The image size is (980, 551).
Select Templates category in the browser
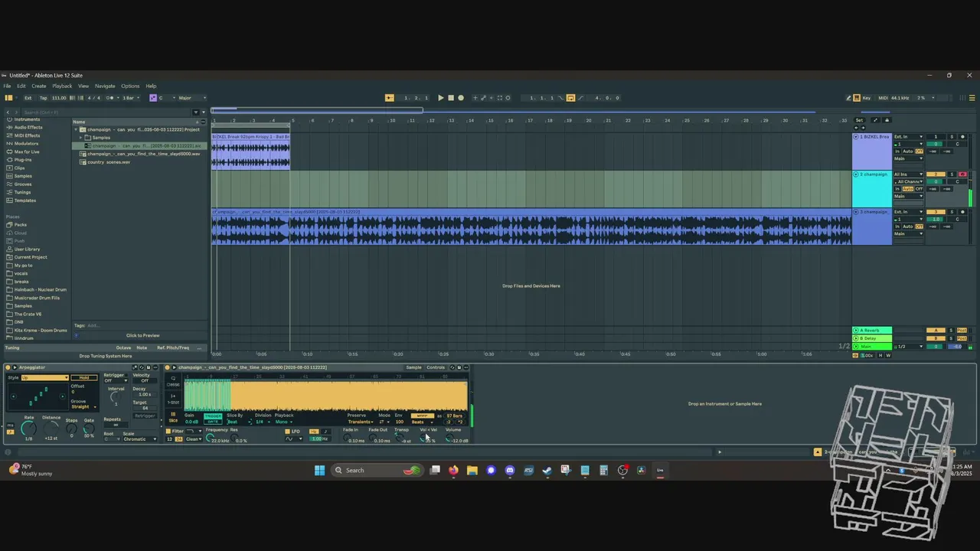click(x=25, y=201)
